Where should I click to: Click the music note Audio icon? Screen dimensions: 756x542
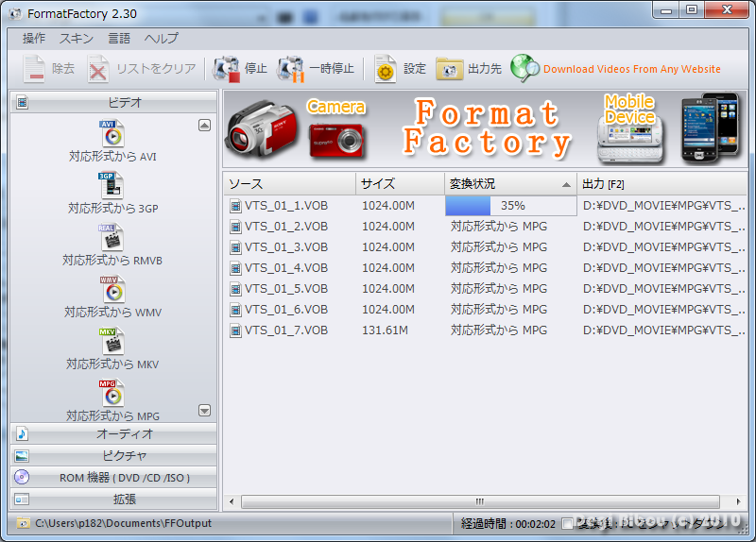click(22, 434)
